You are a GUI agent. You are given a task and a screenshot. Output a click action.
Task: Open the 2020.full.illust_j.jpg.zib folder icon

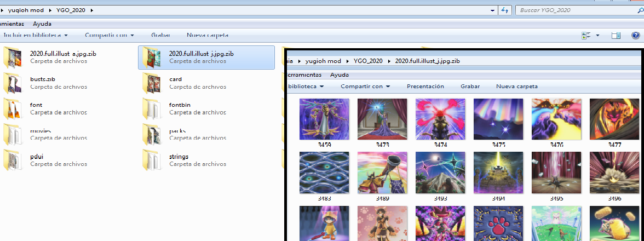pyautogui.click(x=153, y=57)
